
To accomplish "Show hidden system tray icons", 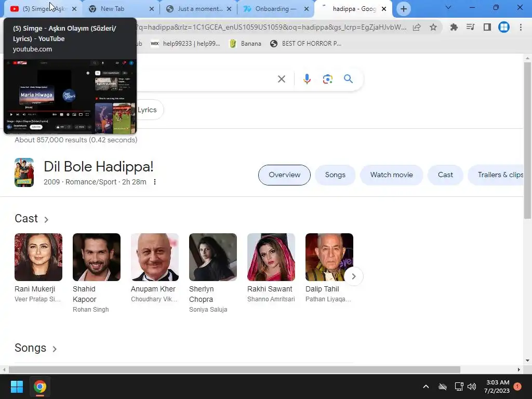I will click(426, 387).
